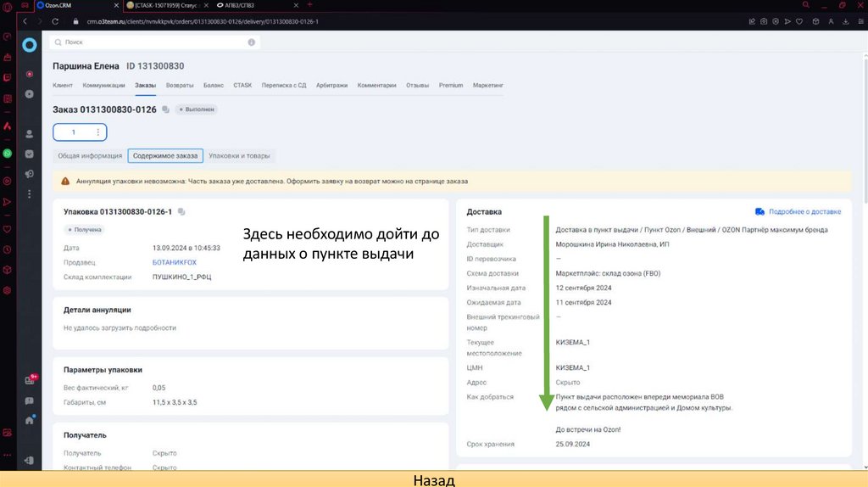Open the CTASK tab
The image size is (868, 487).
coord(242,86)
